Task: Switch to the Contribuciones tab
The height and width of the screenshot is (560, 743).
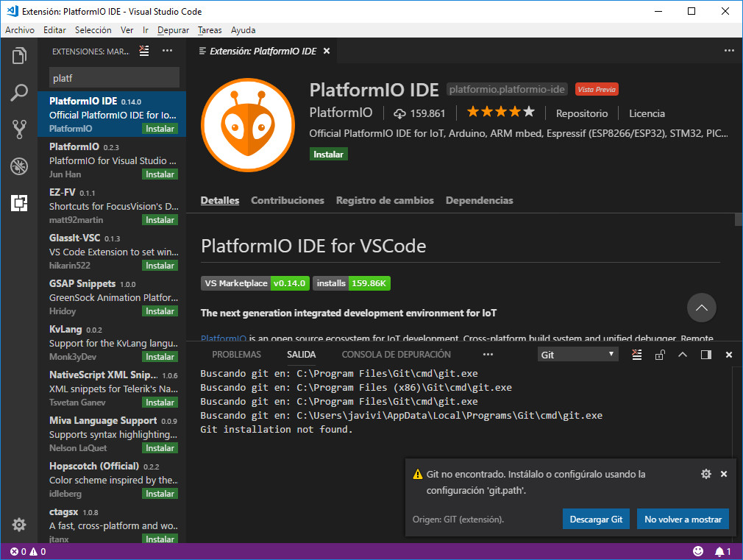Action: point(287,200)
